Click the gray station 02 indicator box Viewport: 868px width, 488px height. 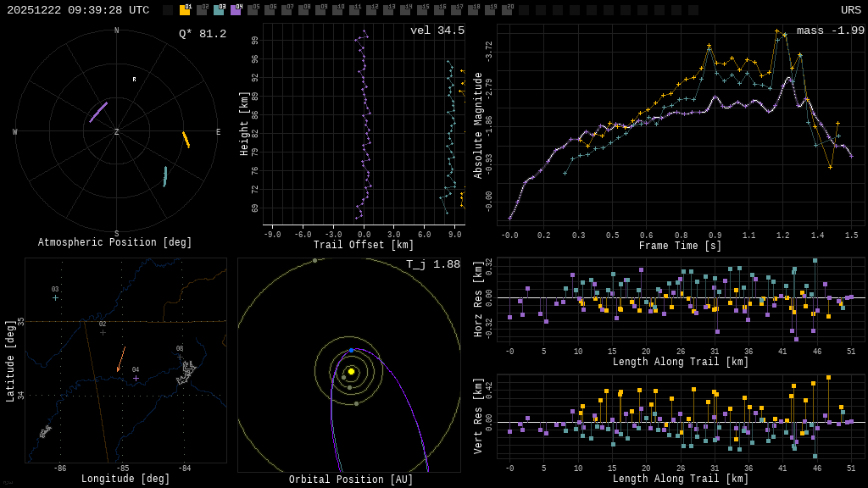click(202, 10)
